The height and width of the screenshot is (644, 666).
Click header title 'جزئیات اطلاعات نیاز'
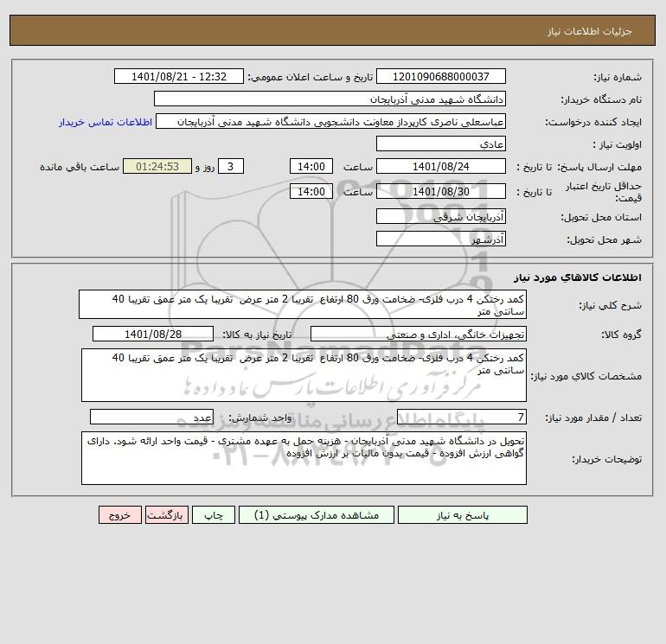590,31
